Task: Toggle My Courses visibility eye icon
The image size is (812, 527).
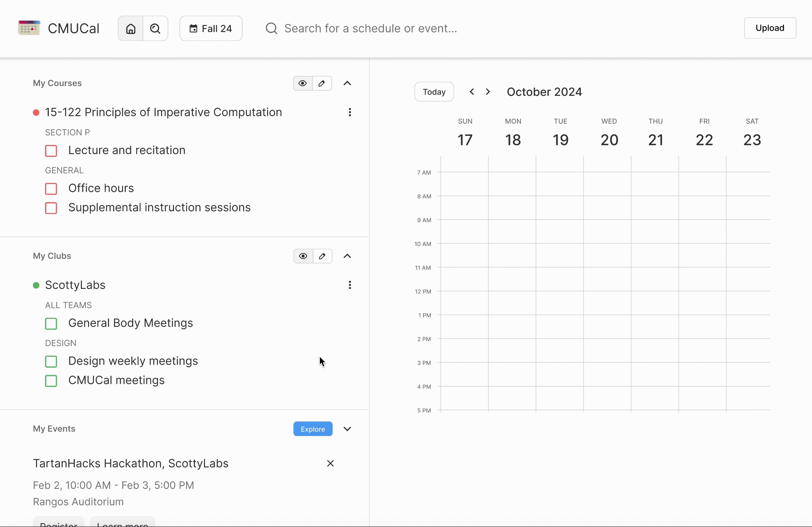Action: [x=303, y=83]
